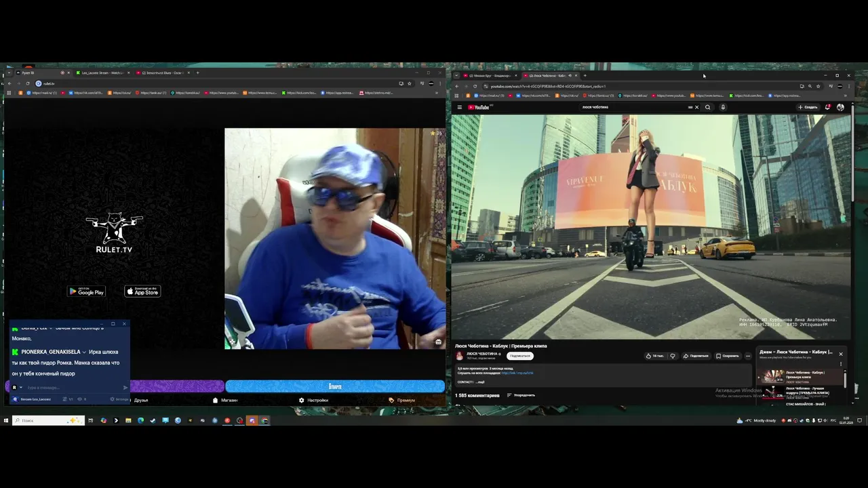The width and height of the screenshot is (868, 488).
Task: Switch to the Рулет ТВ tab
Action: point(41,73)
